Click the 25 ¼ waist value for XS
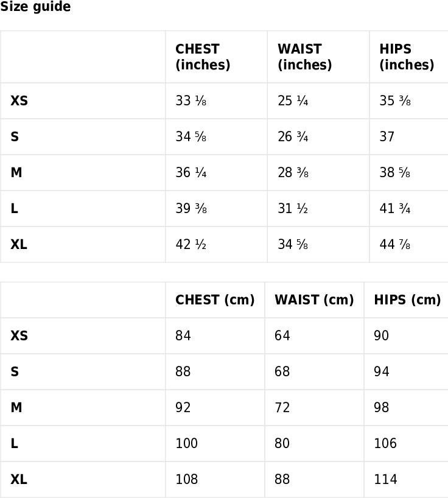This screenshot has width=448, height=498. (x=293, y=100)
